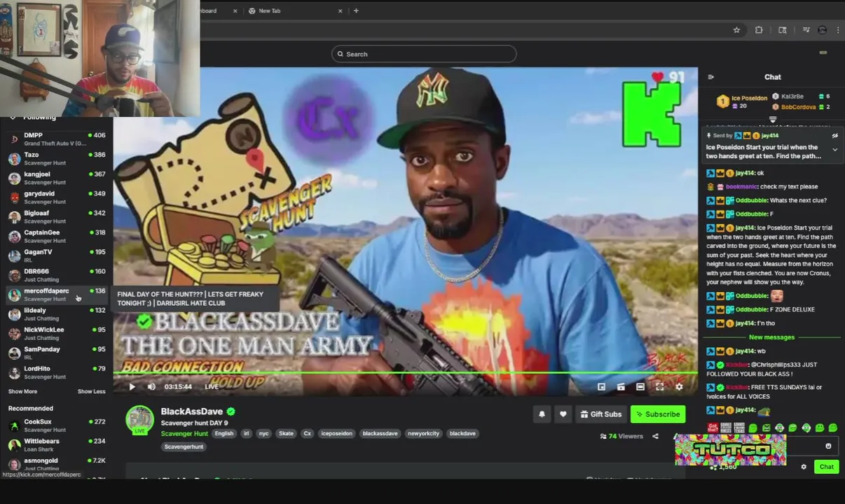Image resolution: width=845 pixels, height=504 pixels.
Task: Open CaptainGee channel in the sidebar
Action: [56, 237]
